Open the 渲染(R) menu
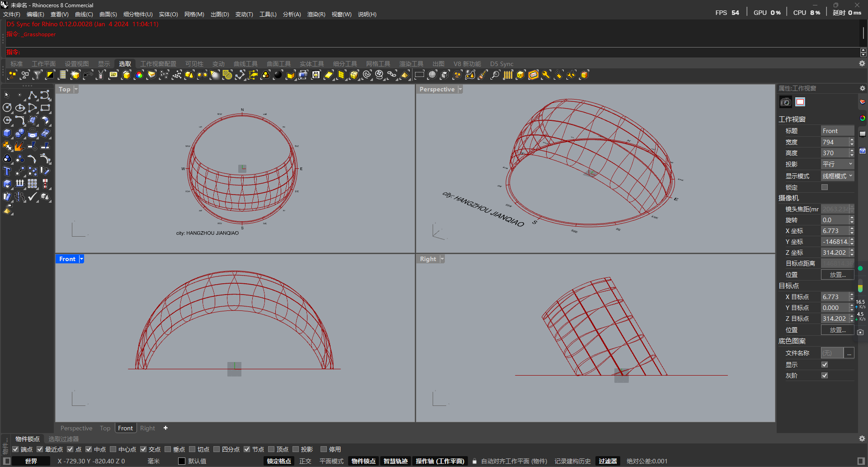Screen dimensions: 868x467 tap(316, 14)
